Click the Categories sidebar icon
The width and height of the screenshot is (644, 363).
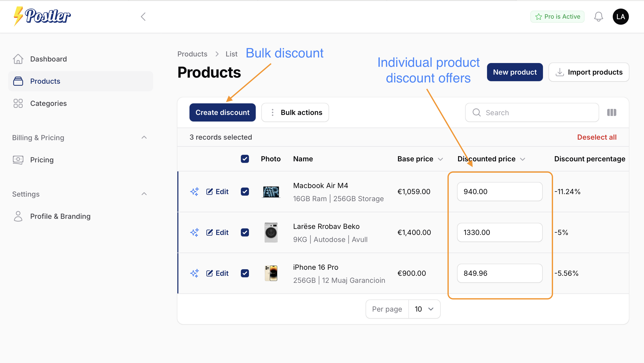pyautogui.click(x=18, y=103)
